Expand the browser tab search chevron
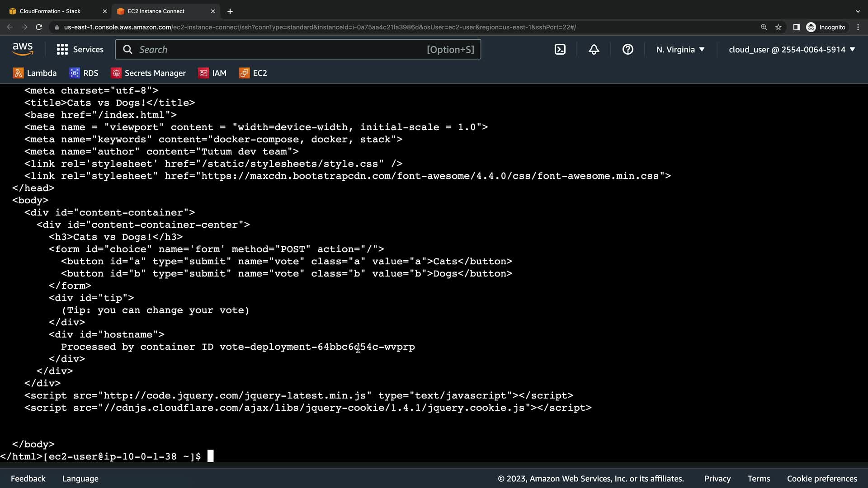This screenshot has width=868, height=488. (x=858, y=11)
